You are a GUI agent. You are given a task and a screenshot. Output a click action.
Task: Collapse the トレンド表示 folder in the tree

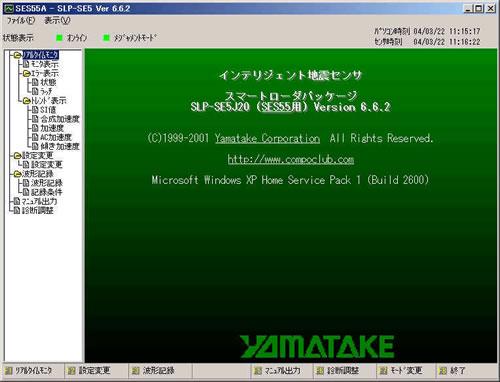[x=27, y=101]
